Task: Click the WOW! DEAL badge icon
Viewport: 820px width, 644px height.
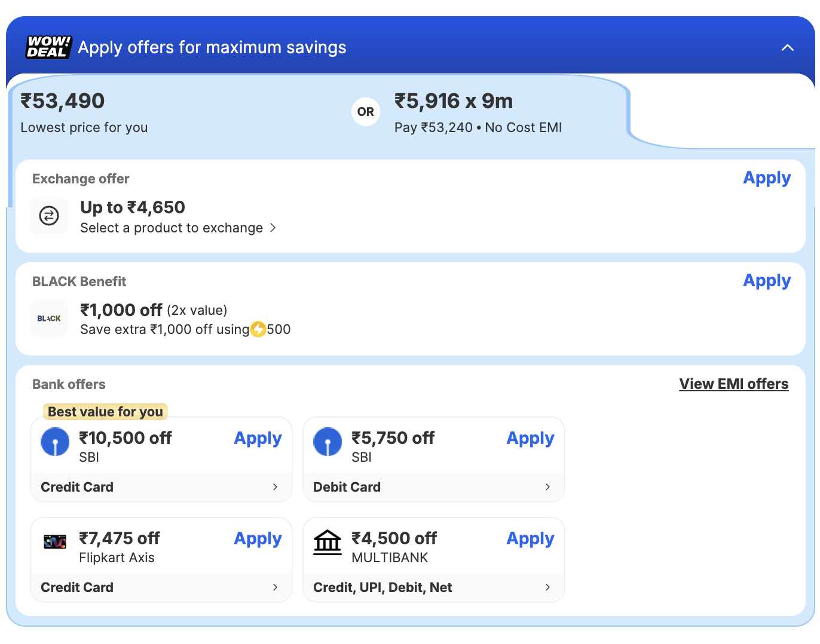Action: point(48,47)
